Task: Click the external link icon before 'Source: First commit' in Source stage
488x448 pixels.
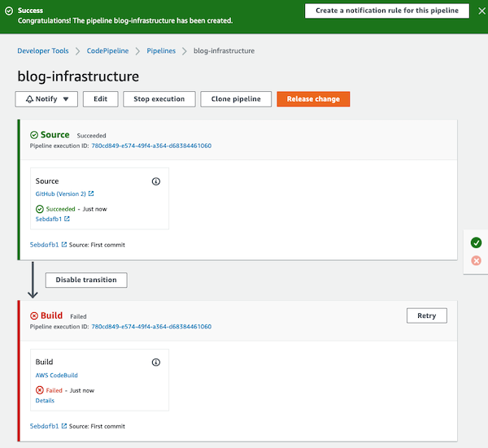Action: pos(64,245)
